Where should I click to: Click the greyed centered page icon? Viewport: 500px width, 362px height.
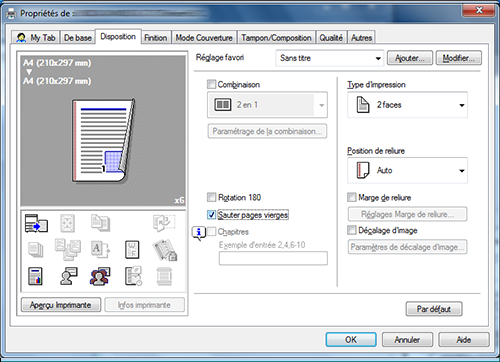click(x=67, y=223)
